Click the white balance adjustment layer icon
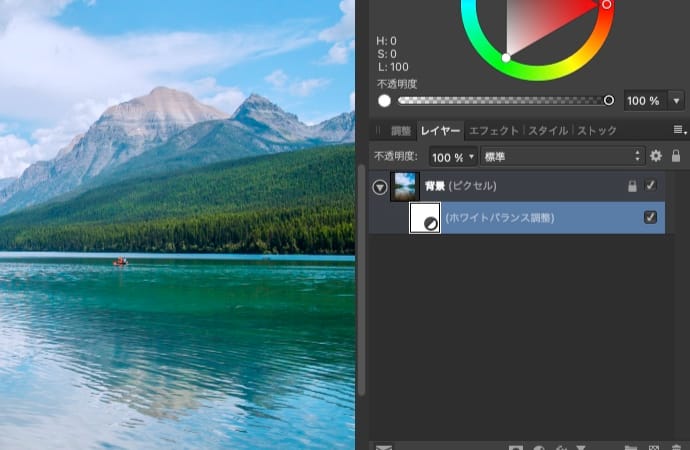This screenshot has height=450, width=690. [425, 218]
